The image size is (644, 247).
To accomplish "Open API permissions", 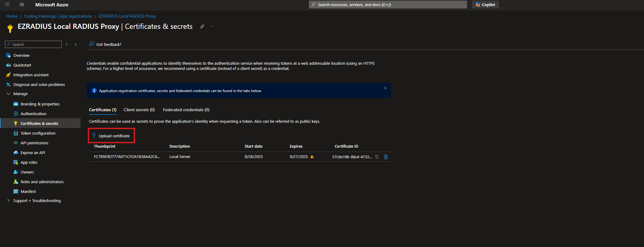I will (x=34, y=143).
